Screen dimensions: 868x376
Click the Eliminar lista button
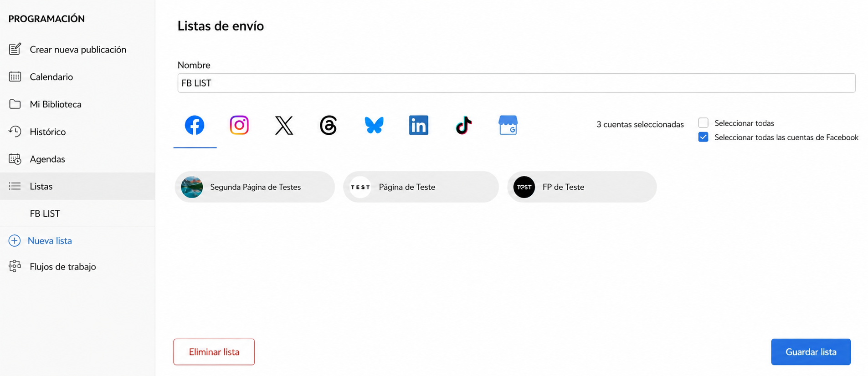[x=214, y=352]
